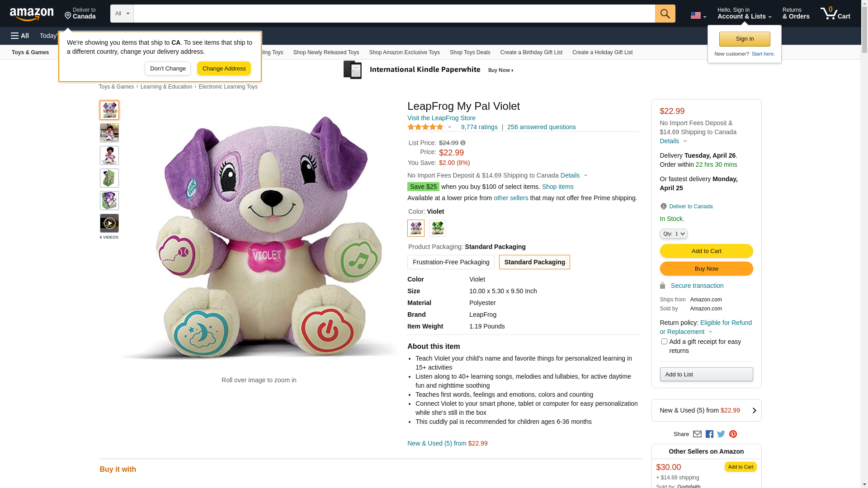Select Standard Packaging option

[x=534, y=262]
